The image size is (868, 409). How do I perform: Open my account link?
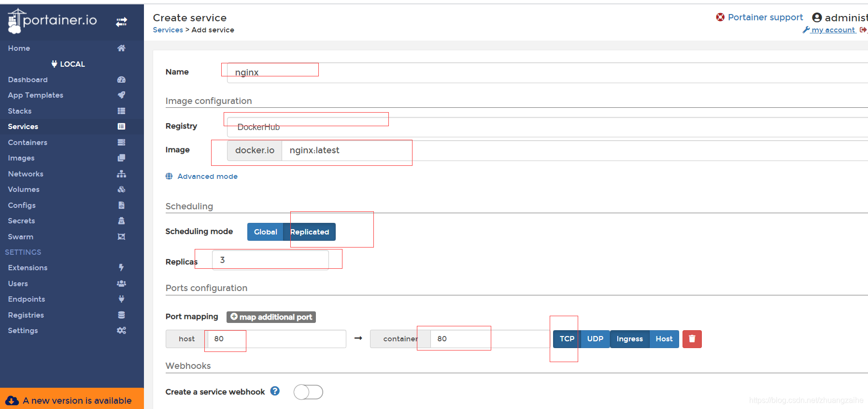833,30
